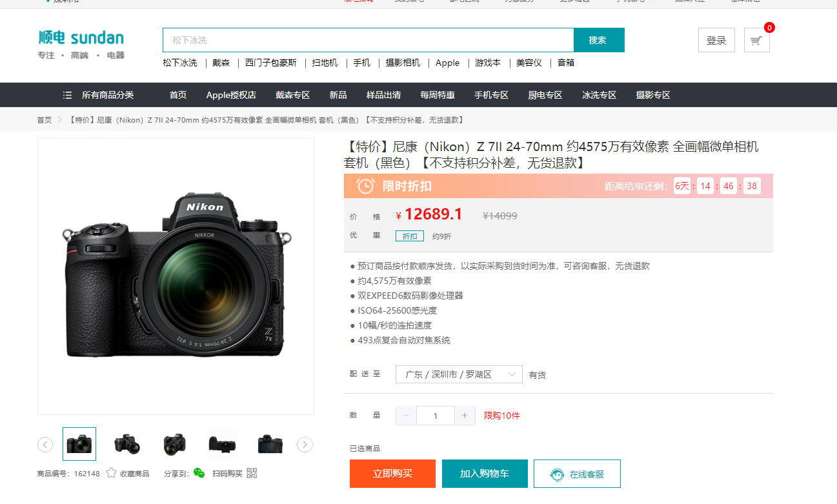Click the ISO64-25600感光度 feature line

point(398,310)
